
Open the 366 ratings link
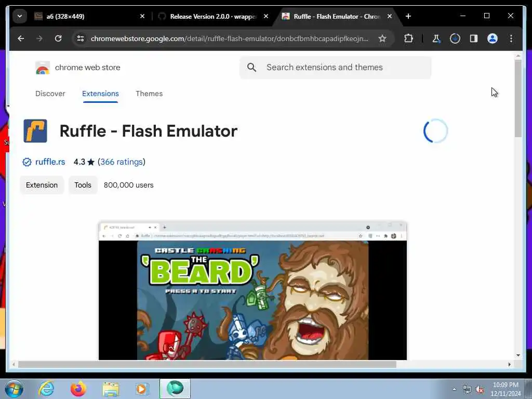[122, 162]
